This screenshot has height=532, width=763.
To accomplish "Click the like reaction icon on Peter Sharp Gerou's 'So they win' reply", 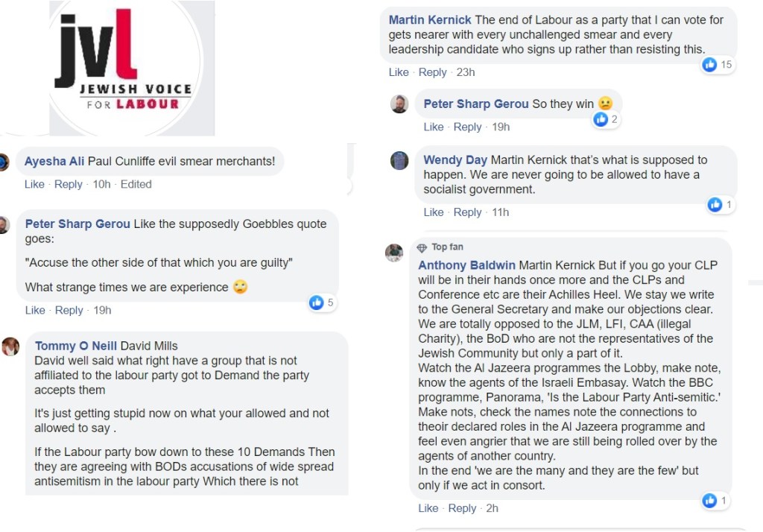I will tap(601, 119).
